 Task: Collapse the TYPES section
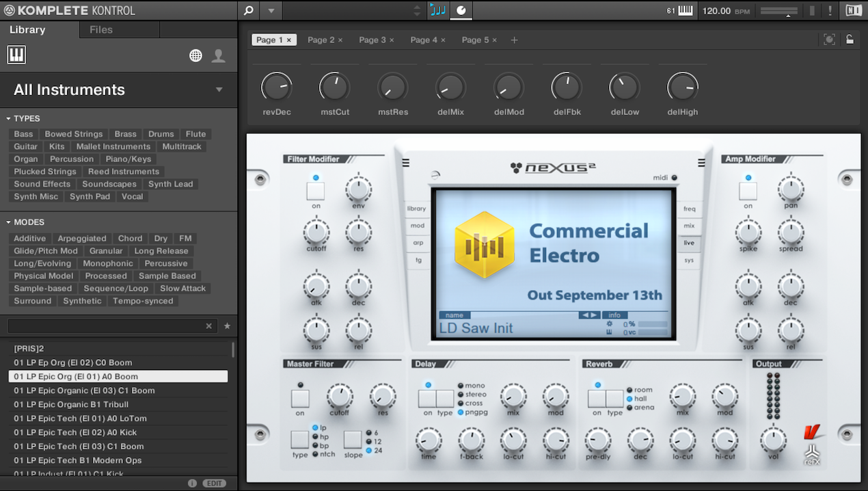(x=9, y=118)
